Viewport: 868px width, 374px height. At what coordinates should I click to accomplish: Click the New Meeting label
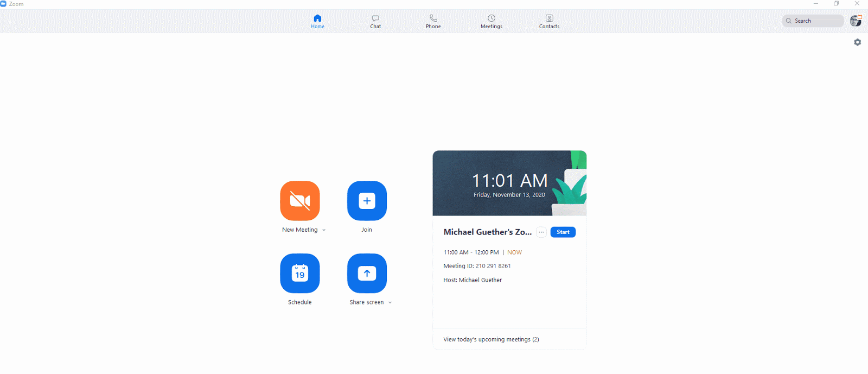[299, 230]
